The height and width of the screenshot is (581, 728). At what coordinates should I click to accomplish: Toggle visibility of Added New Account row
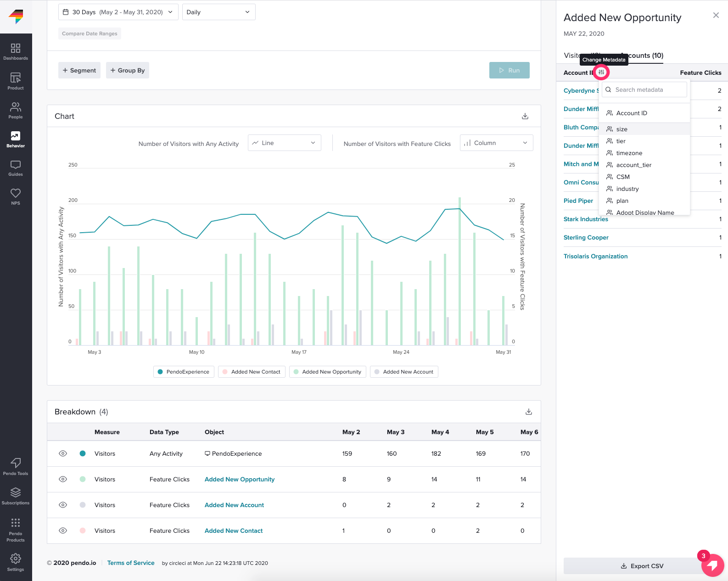[63, 505]
